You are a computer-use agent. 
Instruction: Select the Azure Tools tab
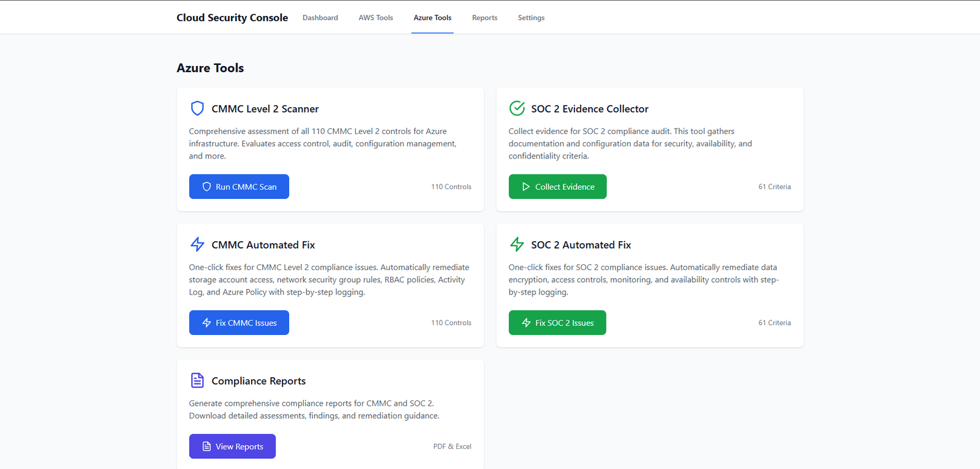[432, 18]
